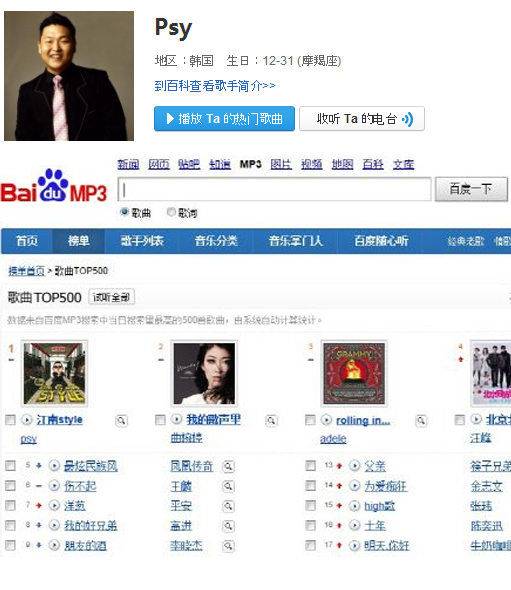Tick the checkbox for 伤不起
Image resolution: width=511 pixels, height=590 pixels.
(10, 486)
